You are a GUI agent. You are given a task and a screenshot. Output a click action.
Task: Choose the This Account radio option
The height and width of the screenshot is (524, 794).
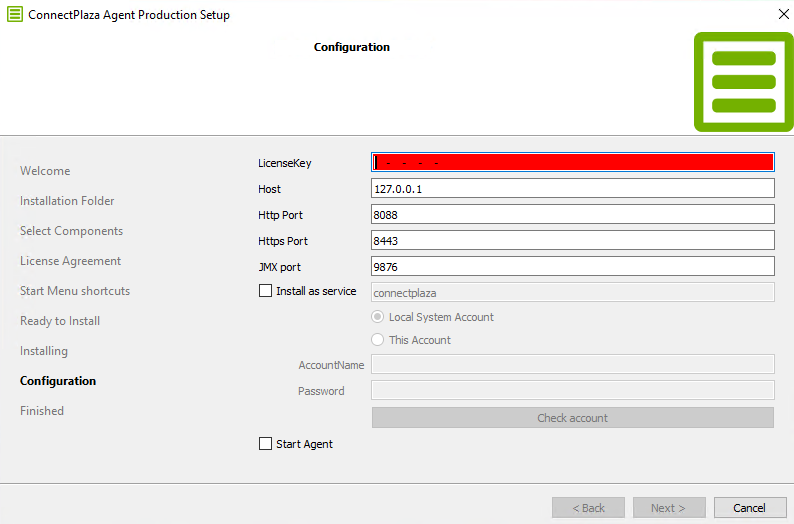377,340
